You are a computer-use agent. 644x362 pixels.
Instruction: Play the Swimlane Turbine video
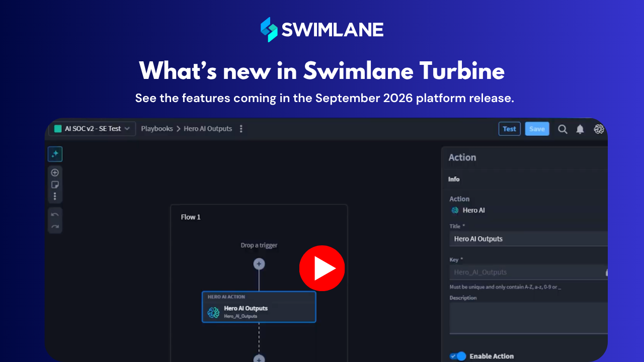[322, 268]
